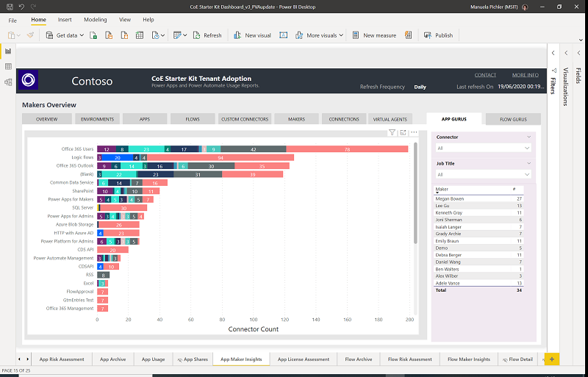Expand the Filters pane
Image resolution: width=588 pixels, height=377 pixels.
[553, 53]
